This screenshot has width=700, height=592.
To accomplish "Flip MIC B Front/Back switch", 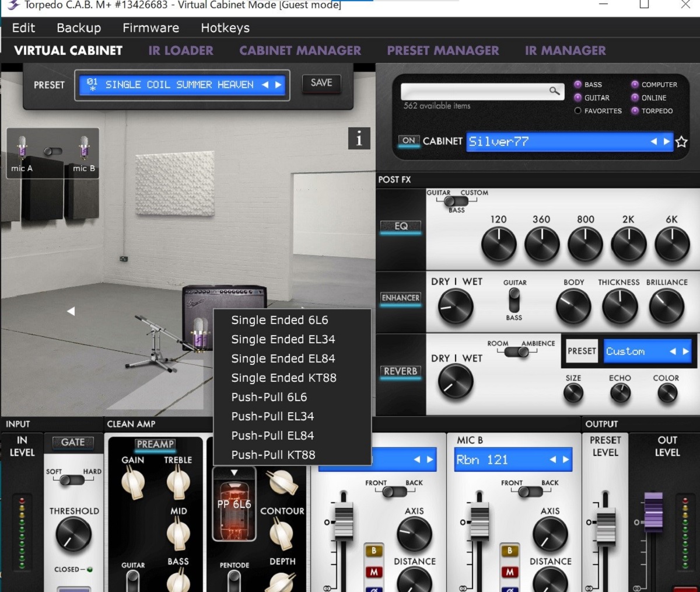I will point(530,492).
